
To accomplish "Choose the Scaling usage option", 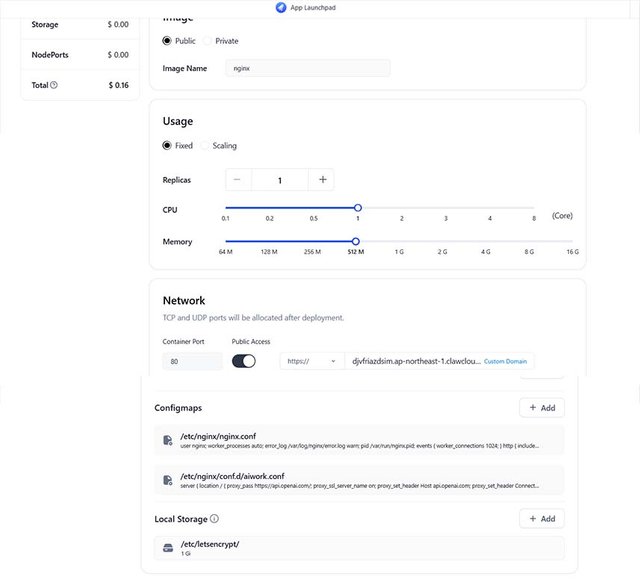I will [205, 146].
